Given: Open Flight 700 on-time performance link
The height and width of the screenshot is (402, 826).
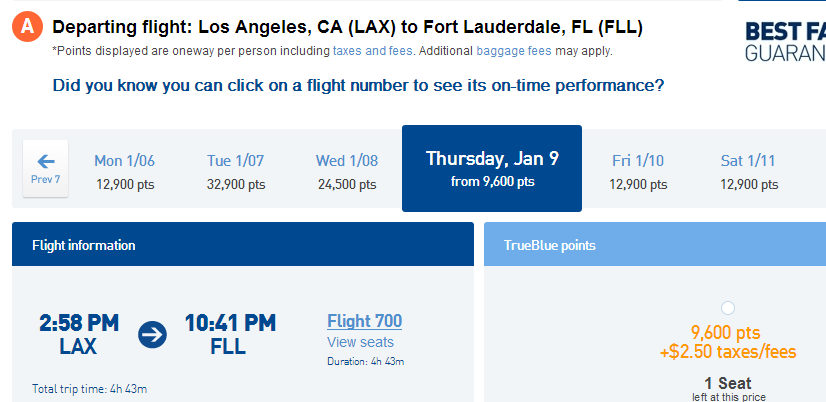Looking at the screenshot, I should click(x=365, y=321).
